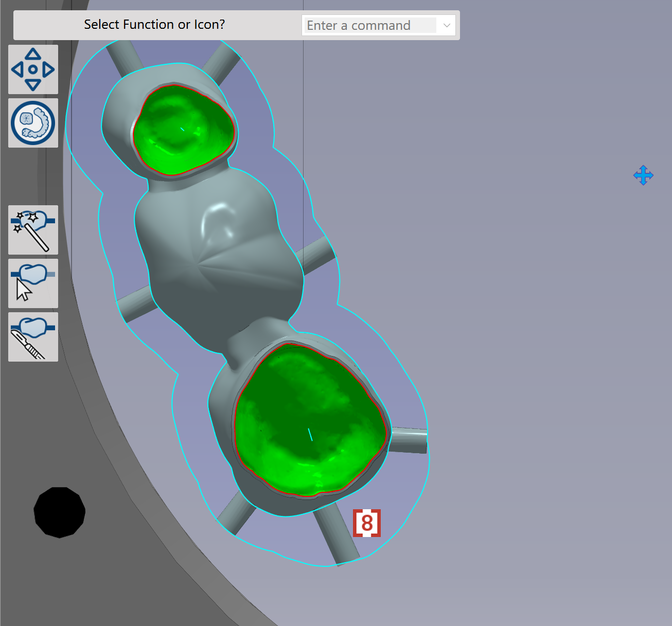Image resolution: width=672 pixels, height=626 pixels.
Task: Select the upper small green crown cavity
Action: coord(184,130)
